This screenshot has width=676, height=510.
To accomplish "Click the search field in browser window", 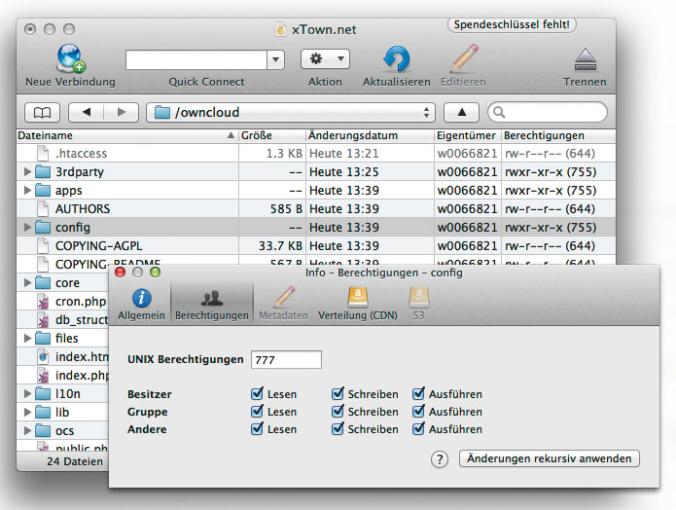I will pyautogui.click(x=548, y=112).
